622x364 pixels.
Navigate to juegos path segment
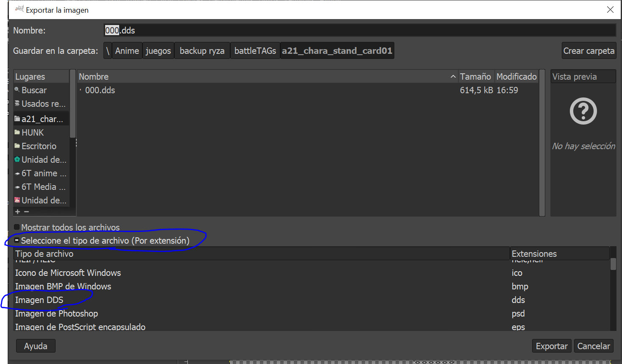[x=158, y=51]
